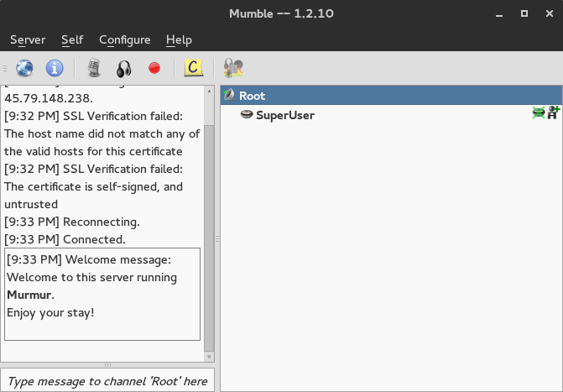Open the Help menu
The image size is (563, 392).
pos(179,39)
